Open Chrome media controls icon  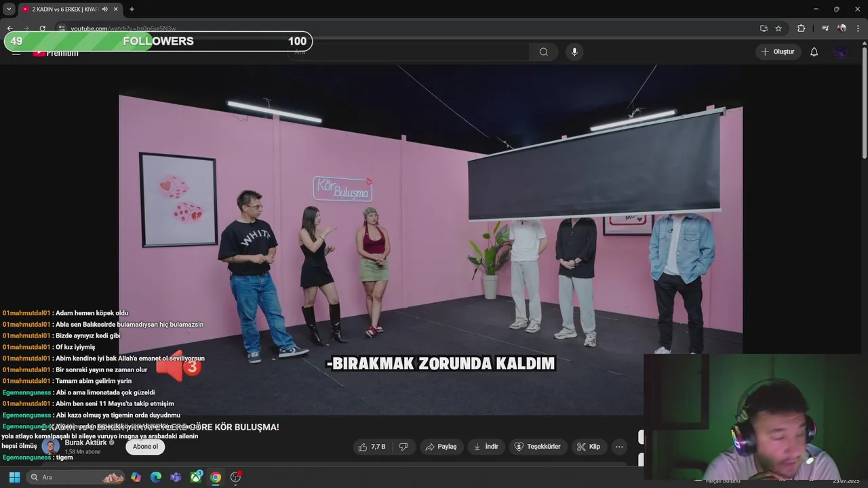pyautogui.click(x=825, y=28)
